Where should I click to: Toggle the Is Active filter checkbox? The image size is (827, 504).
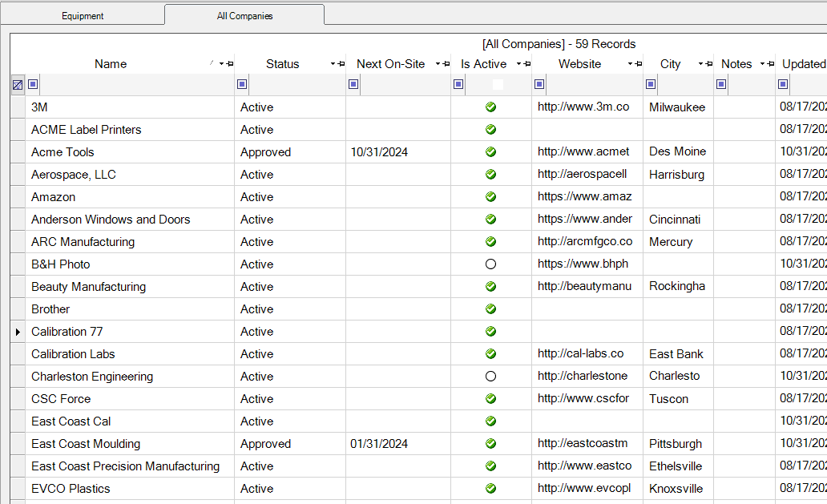(x=498, y=84)
